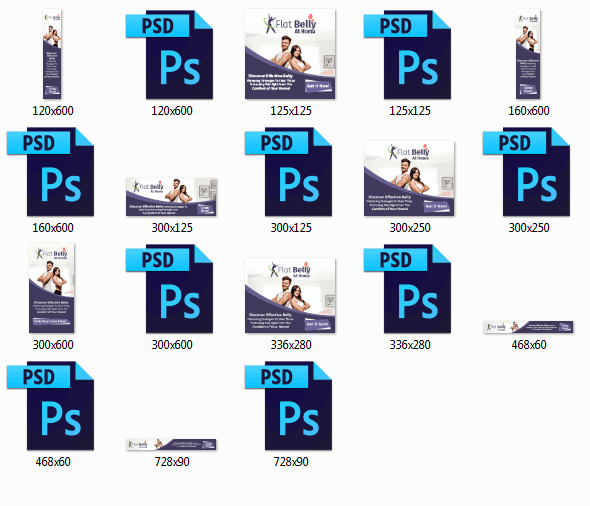The image size is (590, 506).
Task: Click the 300x250 banner image thumbnail
Action: click(409, 179)
